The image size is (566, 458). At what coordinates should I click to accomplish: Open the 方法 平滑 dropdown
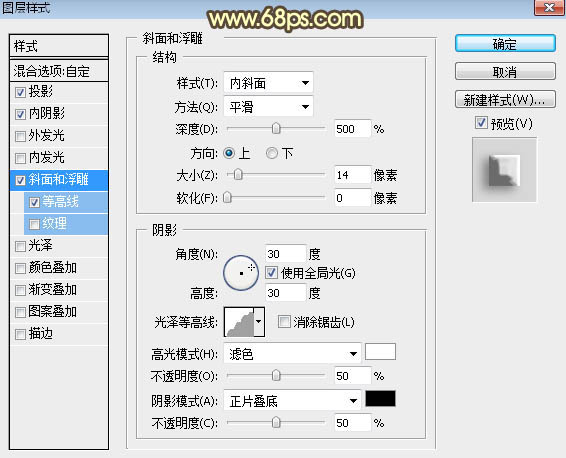(268, 107)
